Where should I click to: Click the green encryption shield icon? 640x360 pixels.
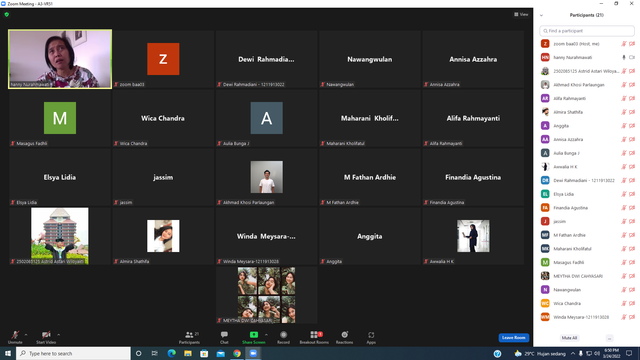[x=7, y=14]
